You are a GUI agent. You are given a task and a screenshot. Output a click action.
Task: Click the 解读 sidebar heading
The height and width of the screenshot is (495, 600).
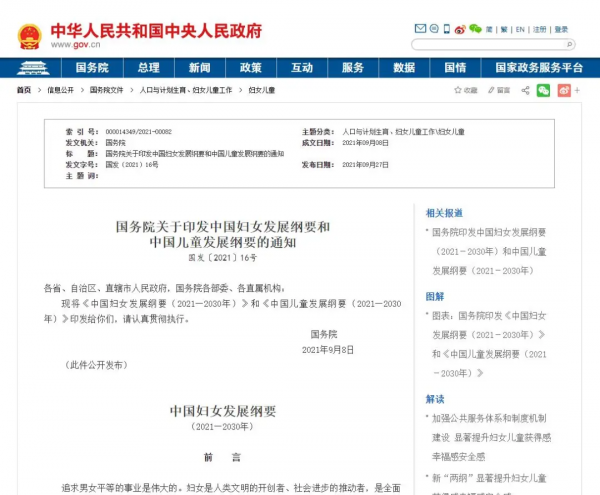[435, 399]
